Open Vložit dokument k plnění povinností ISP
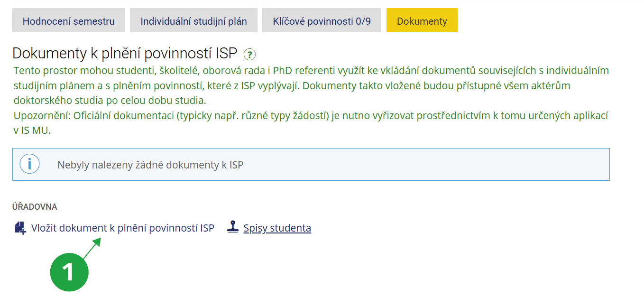The image size is (644, 307). coord(122,228)
